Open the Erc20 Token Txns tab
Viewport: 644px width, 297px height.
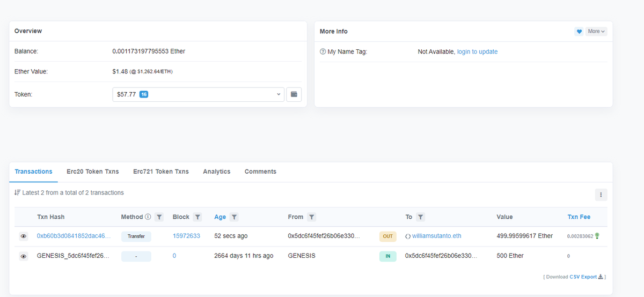coord(93,172)
